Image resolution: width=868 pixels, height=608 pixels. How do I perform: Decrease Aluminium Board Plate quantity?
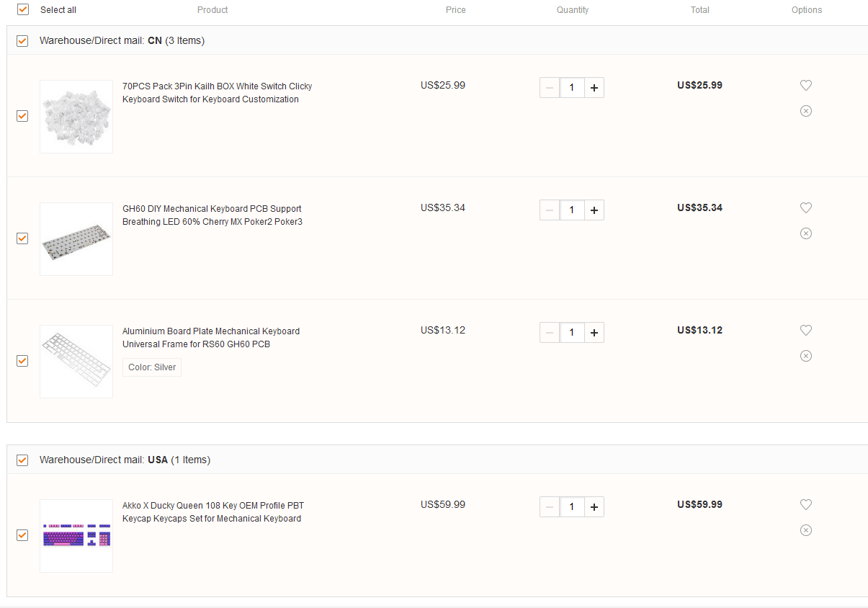click(550, 333)
